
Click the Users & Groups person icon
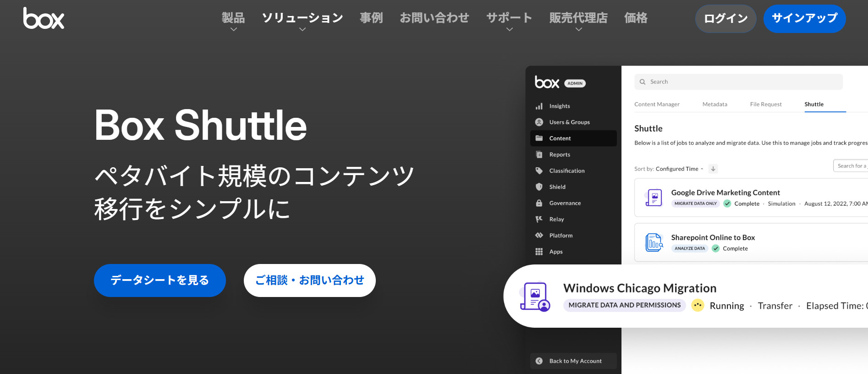coord(539,122)
